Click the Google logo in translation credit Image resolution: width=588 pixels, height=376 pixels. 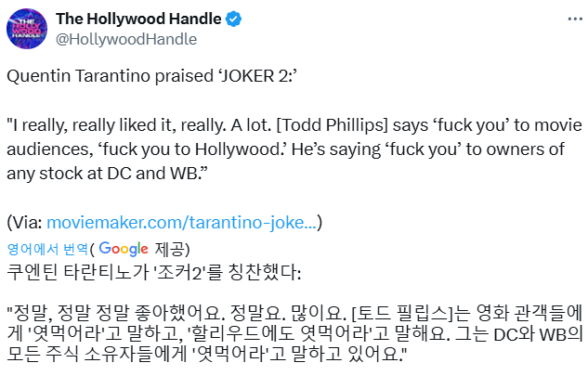point(124,248)
